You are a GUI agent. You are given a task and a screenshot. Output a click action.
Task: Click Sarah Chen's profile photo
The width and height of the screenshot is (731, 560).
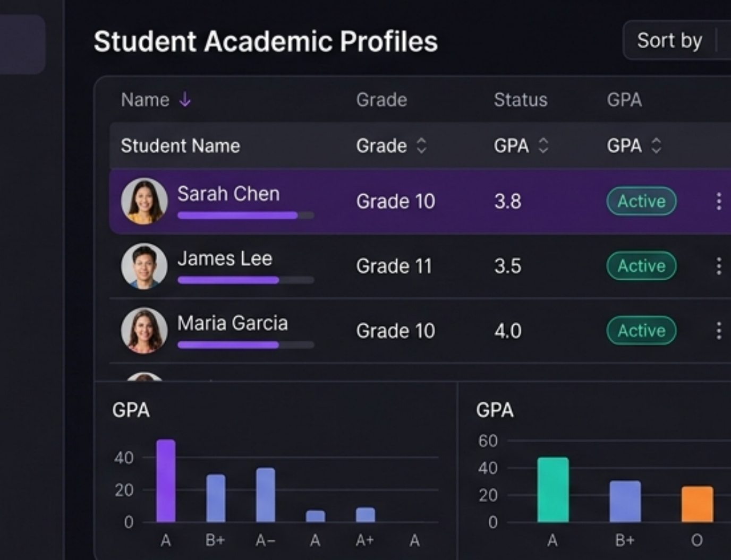[x=144, y=201]
